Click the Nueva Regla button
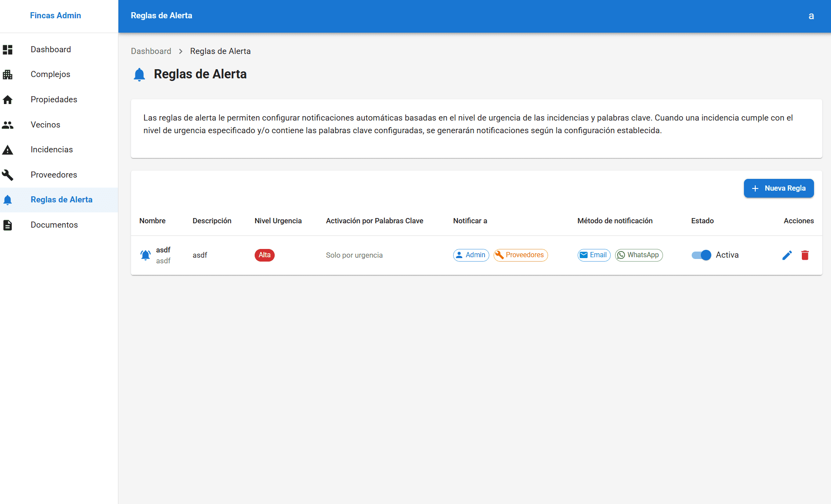The image size is (831, 504). click(778, 188)
